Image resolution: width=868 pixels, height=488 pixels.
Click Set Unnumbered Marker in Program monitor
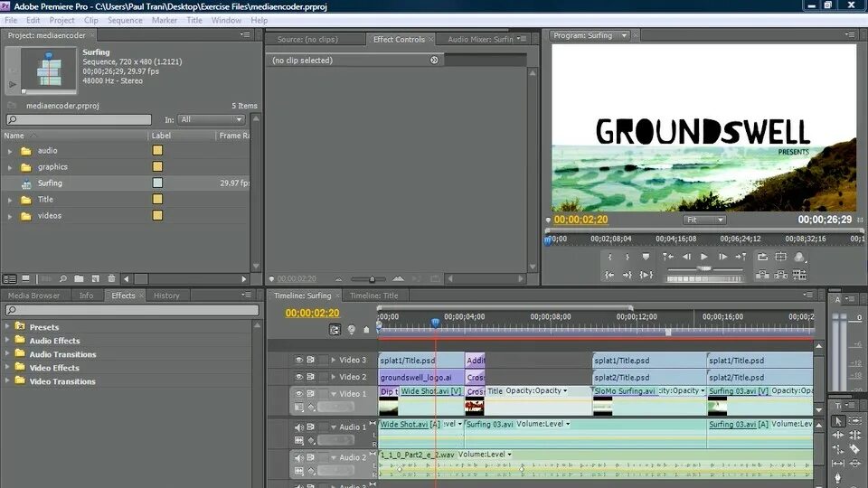pos(646,257)
